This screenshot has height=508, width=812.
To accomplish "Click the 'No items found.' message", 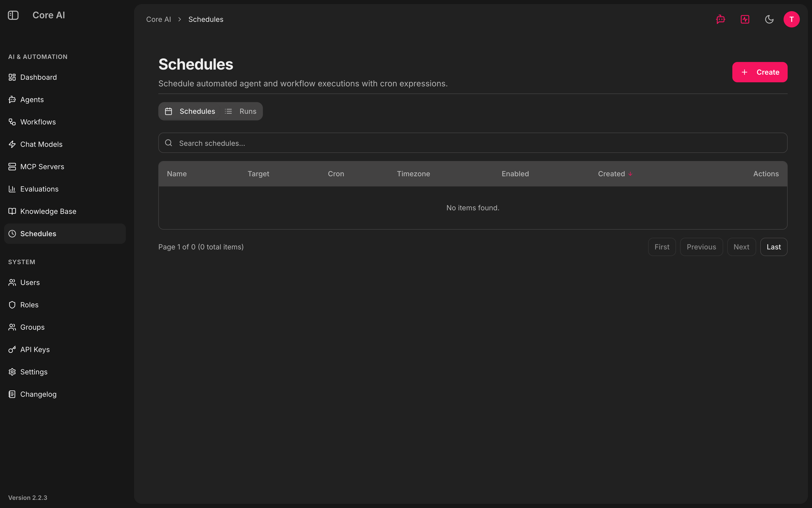I will point(473,208).
